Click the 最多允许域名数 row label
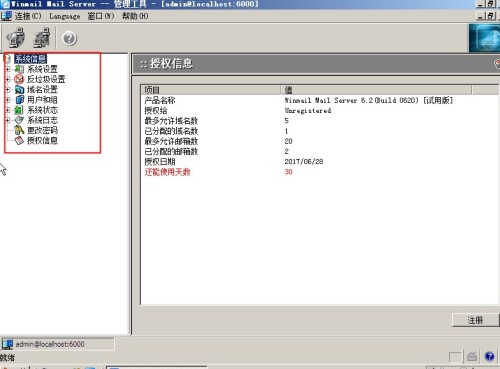The image size is (500, 369). tap(171, 121)
